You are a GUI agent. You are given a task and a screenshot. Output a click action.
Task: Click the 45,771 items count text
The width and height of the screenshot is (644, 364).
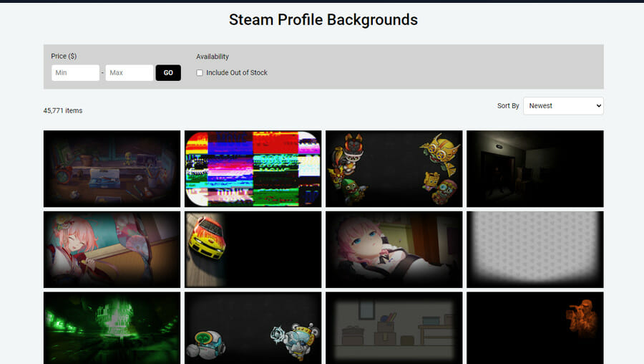point(63,110)
